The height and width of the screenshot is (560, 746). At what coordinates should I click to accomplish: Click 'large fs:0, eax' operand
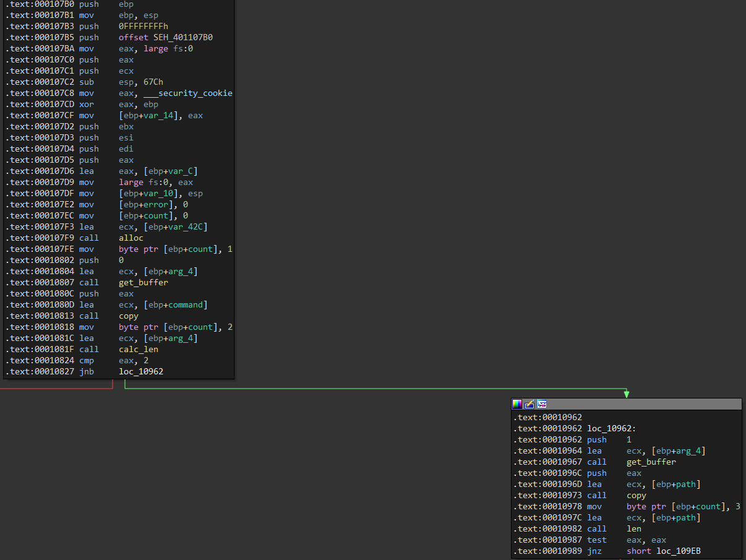click(x=156, y=183)
